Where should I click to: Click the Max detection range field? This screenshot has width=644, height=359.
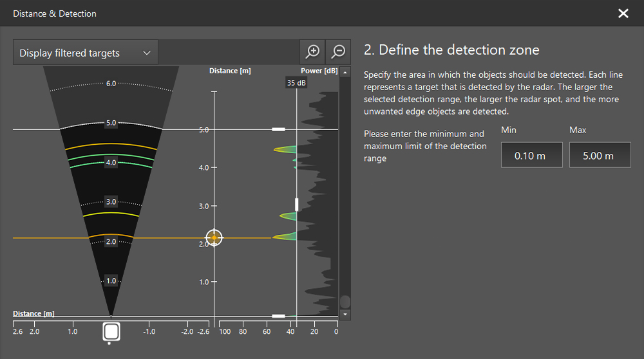[x=600, y=156]
